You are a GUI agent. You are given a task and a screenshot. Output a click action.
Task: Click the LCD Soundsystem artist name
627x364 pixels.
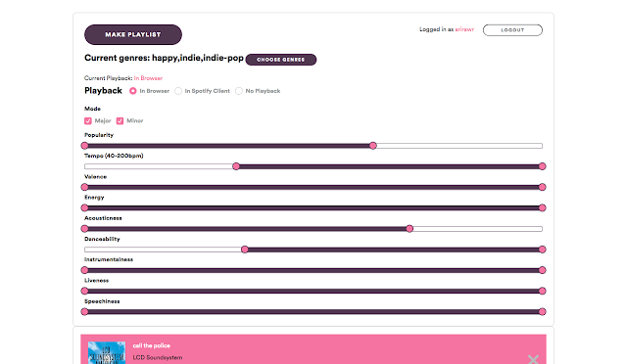[158, 357]
